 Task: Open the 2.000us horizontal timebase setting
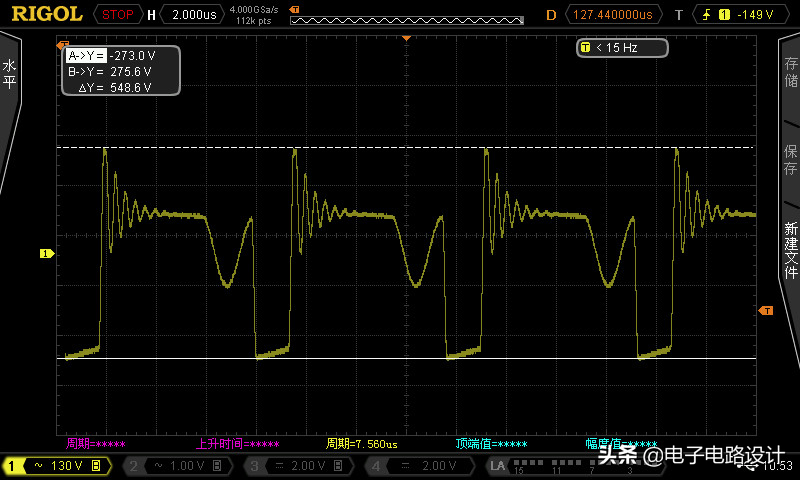[192, 15]
